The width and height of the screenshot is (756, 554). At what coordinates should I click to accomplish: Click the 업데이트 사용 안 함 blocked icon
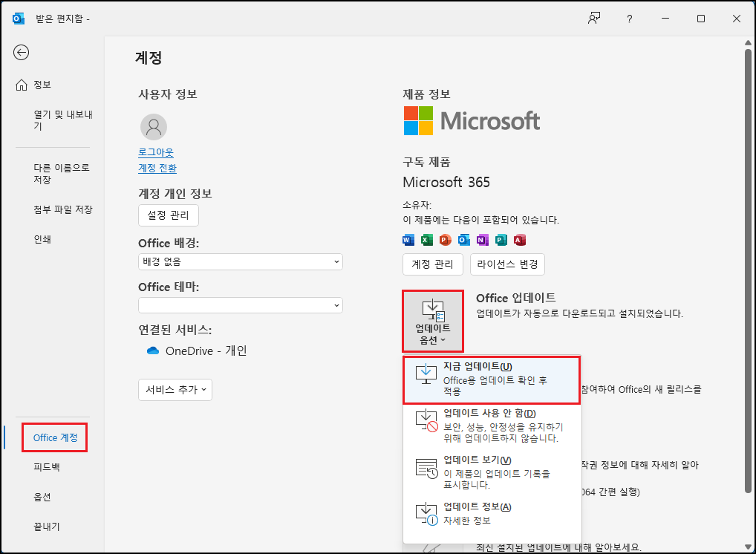coord(427,420)
